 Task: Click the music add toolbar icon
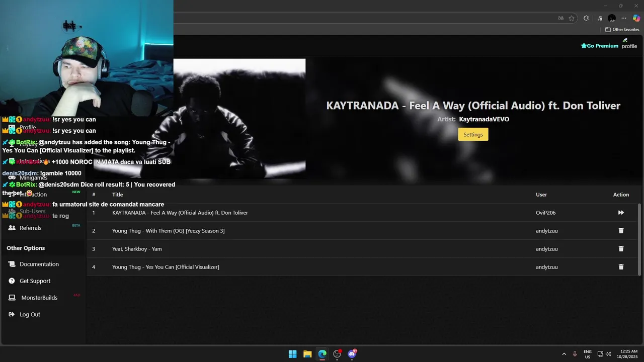point(600,18)
